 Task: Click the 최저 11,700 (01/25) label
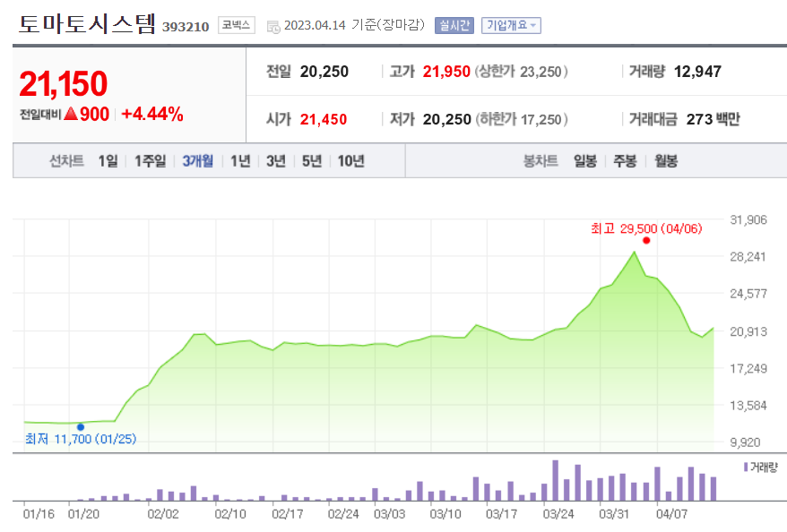pyautogui.click(x=81, y=439)
